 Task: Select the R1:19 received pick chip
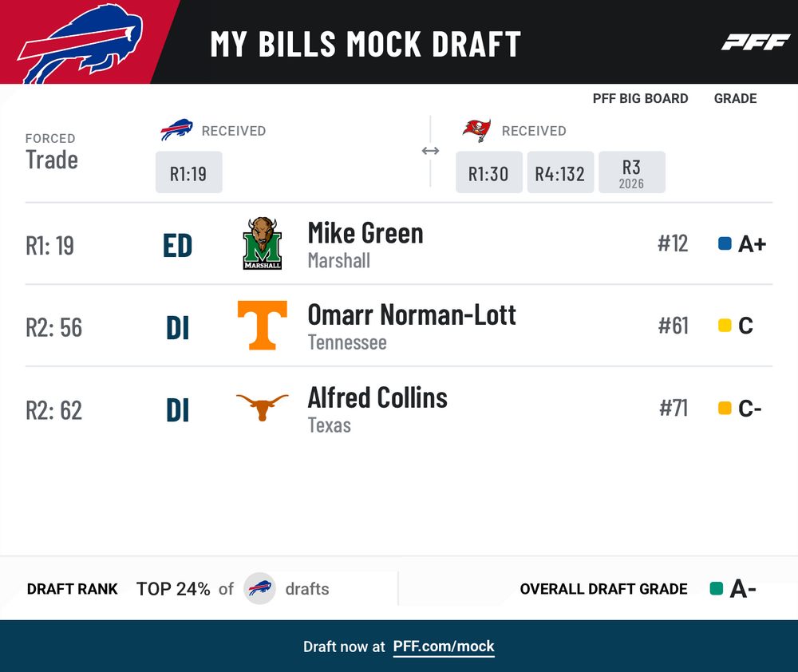coord(189,172)
